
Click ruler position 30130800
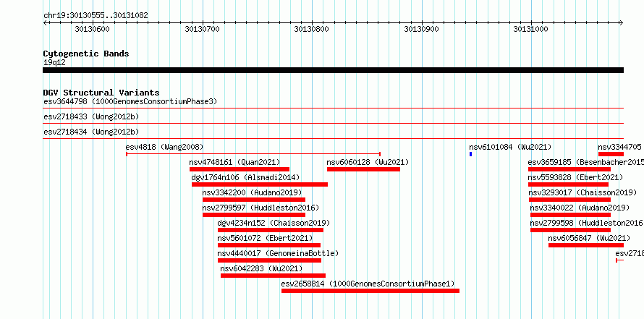point(312,29)
